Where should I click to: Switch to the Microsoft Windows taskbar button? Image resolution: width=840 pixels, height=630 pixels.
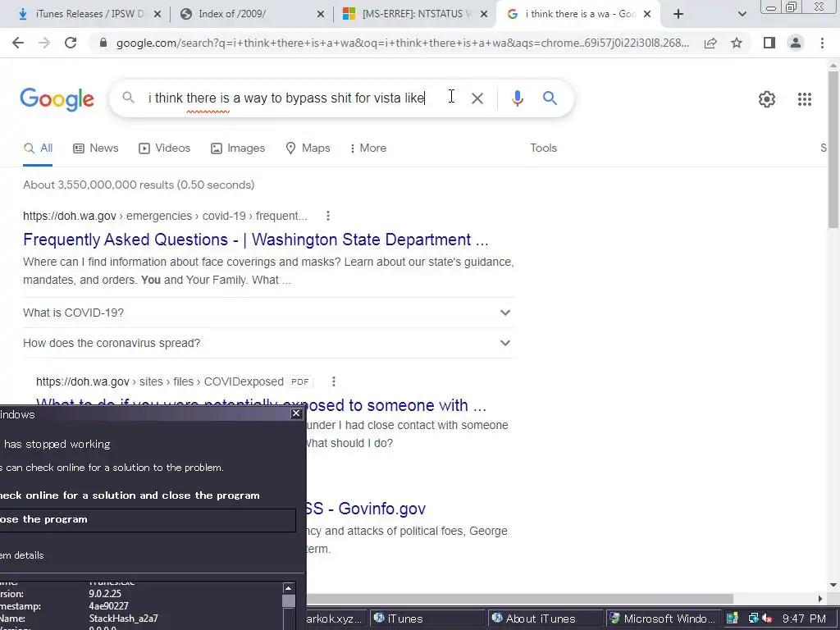pos(664,619)
